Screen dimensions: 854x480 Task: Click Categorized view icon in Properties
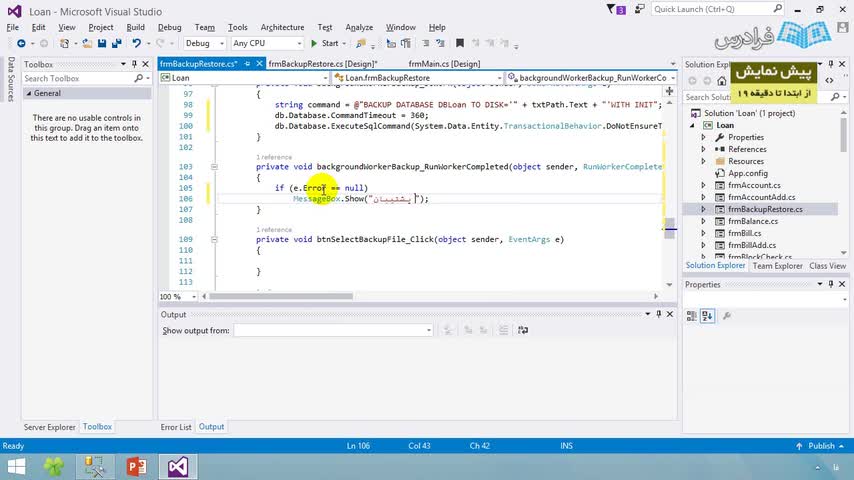[692, 315]
